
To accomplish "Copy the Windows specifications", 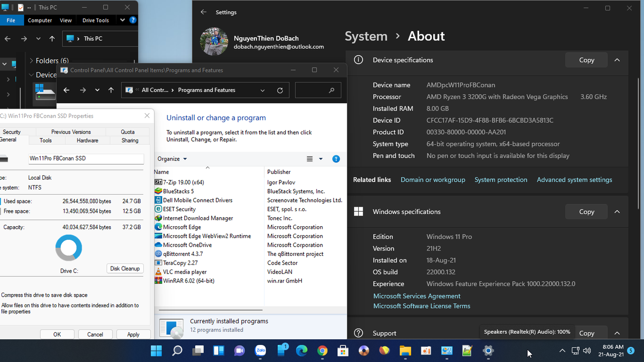I will point(587,212).
